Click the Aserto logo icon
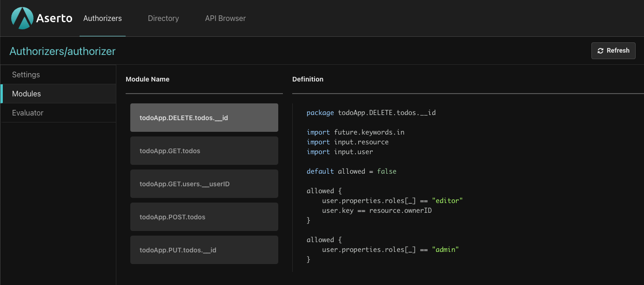This screenshot has height=285, width=644. click(x=22, y=18)
